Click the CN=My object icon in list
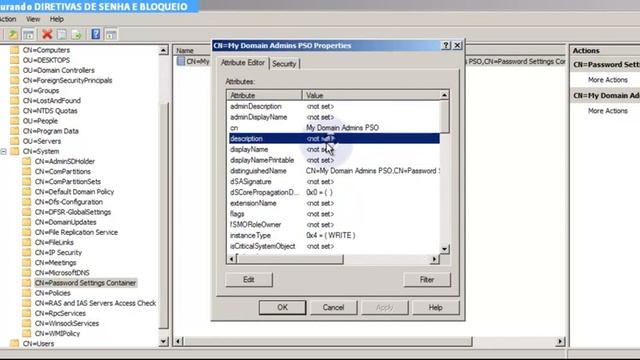 click(x=181, y=61)
